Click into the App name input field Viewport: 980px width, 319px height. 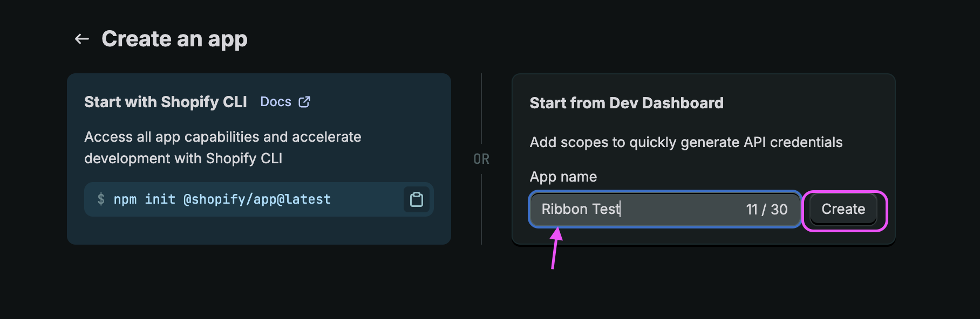680,209
